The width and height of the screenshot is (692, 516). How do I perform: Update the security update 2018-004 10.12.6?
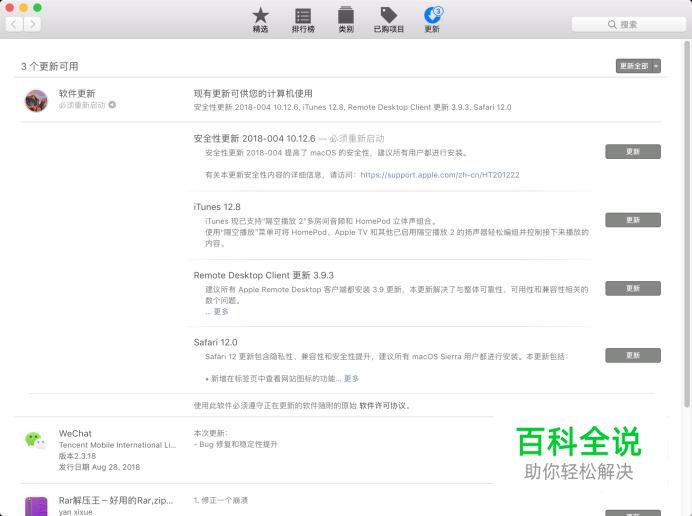(x=633, y=151)
